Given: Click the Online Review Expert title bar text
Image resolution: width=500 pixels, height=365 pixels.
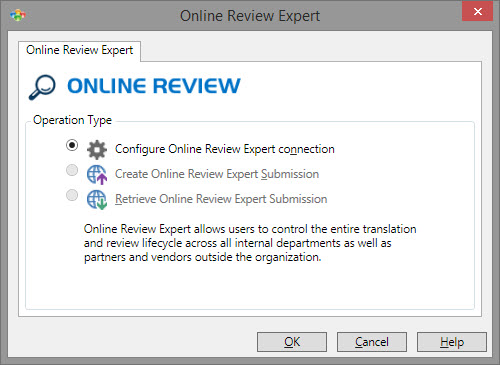Looking at the screenshot, I should pyautogui.click(x=250, y=16).
